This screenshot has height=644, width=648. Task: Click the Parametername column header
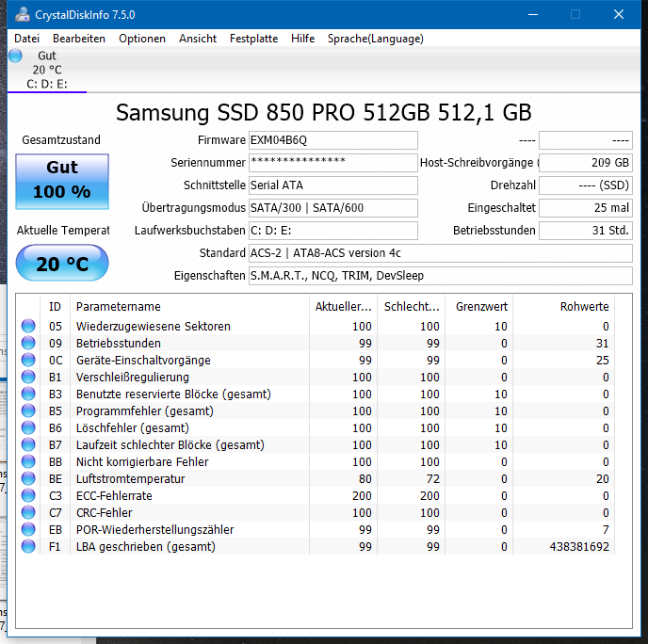pos(189,307)
